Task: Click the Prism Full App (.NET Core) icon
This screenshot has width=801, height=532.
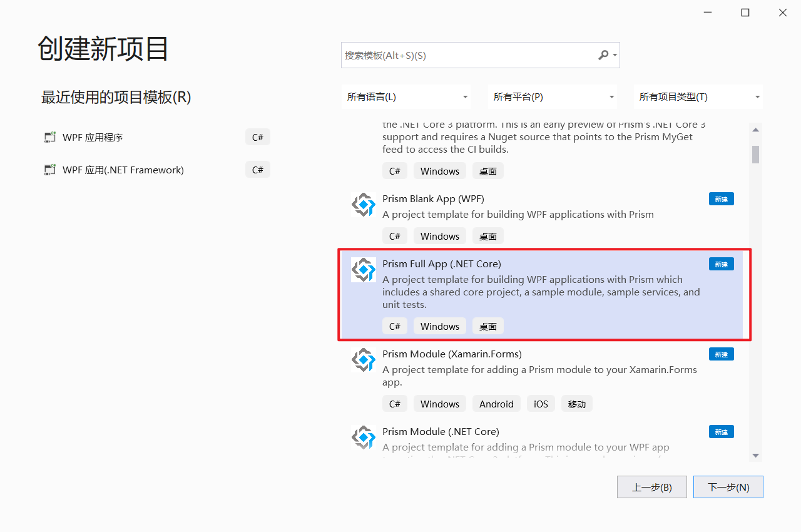Action: pos(364,270)
